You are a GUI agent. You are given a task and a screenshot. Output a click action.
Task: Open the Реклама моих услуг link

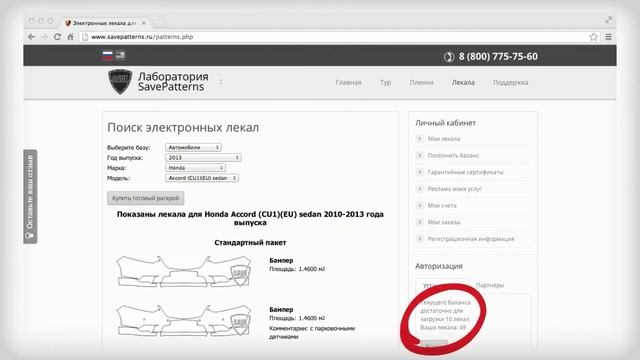[455, 189]
